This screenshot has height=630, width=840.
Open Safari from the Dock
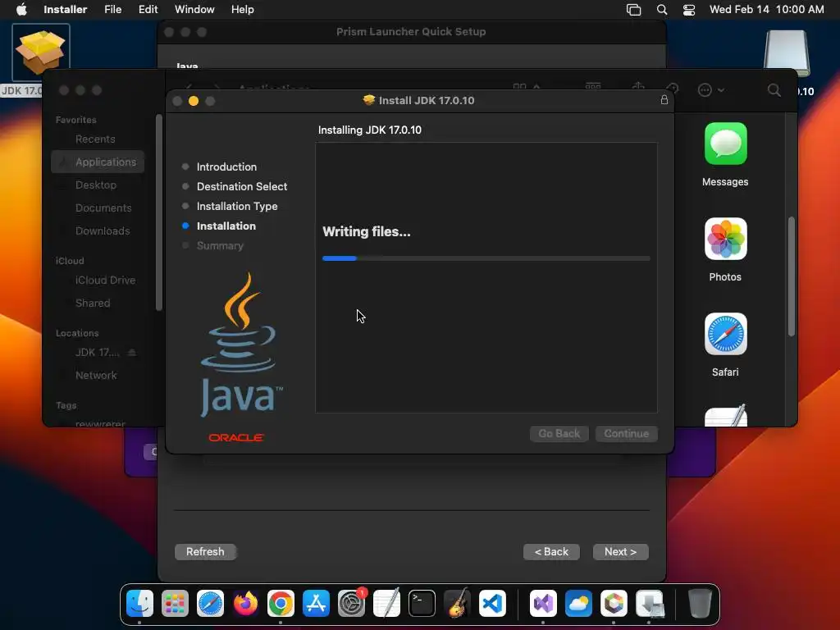pyautogui.click(x=210, y=603)
